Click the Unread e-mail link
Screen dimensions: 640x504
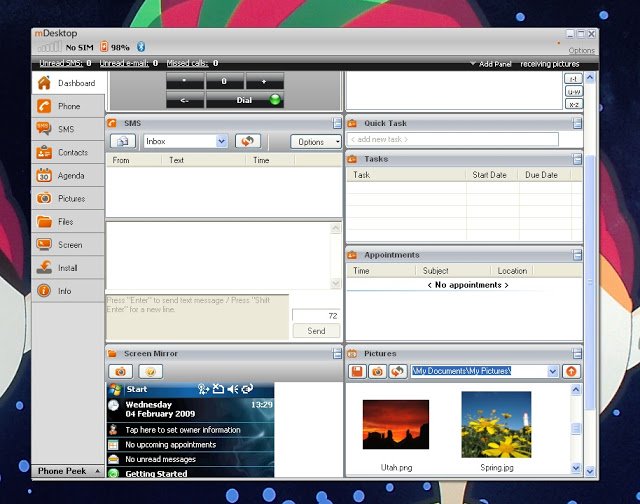click(124, 63)
